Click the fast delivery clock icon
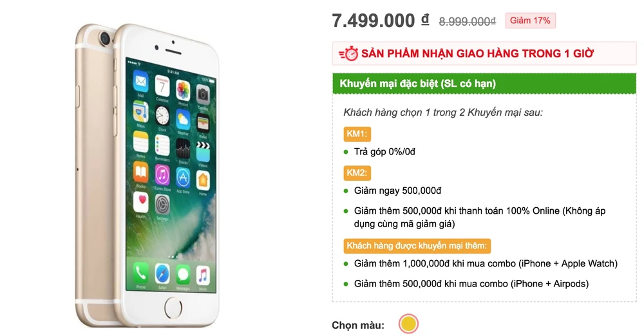 click(x=349, y=53)
